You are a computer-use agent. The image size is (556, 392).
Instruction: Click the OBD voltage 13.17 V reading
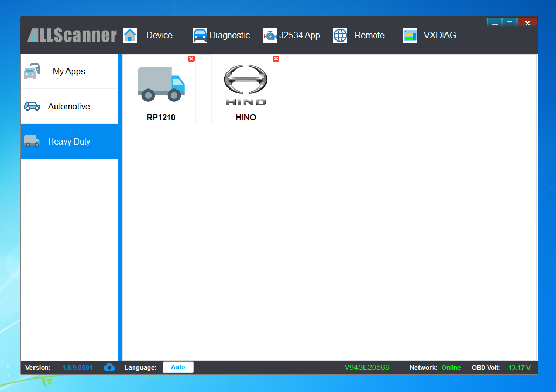click(x=519, y=368)
